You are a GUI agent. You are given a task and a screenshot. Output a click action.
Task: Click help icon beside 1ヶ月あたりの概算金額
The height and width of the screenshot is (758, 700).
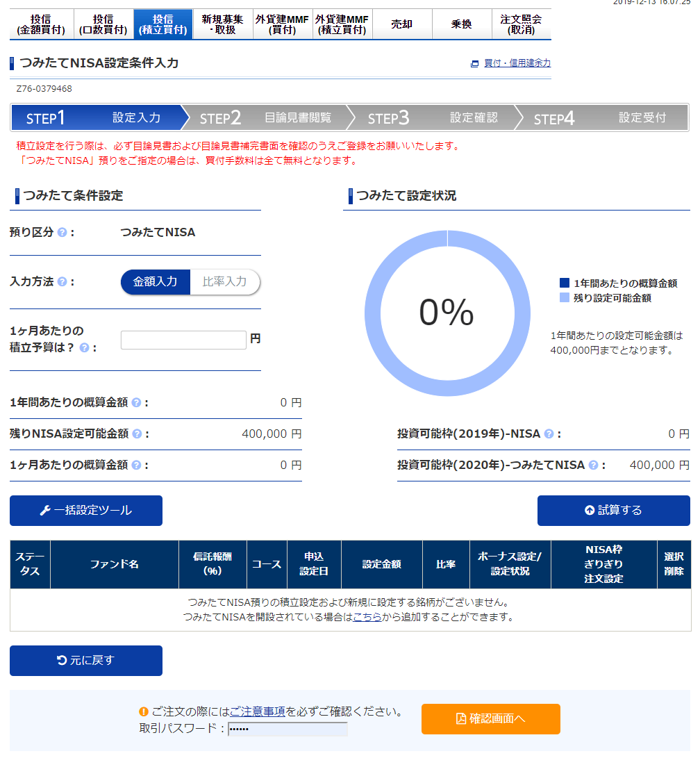point(136,465)
